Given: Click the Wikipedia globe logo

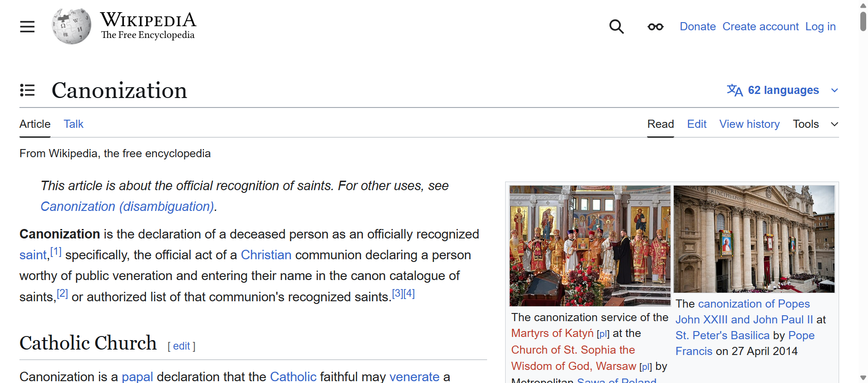Looking at the screenshot, I should click(x=71, y=26).
